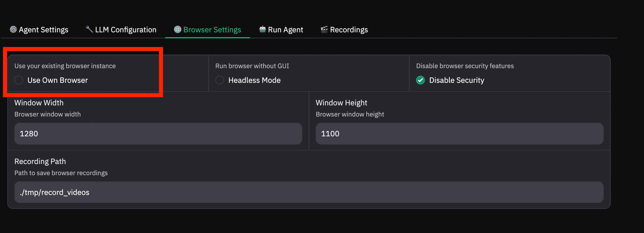Viewport: 644px width, 233px height.
Task: Click the globe icon beside Browser Settings
Action: pyautogui.click(x=178, y=29)
